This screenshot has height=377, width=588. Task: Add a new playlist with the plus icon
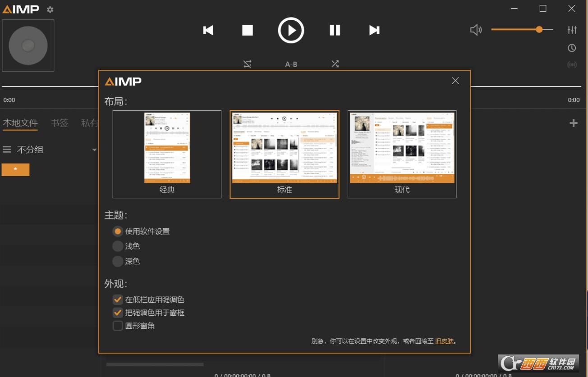point(574,123)
